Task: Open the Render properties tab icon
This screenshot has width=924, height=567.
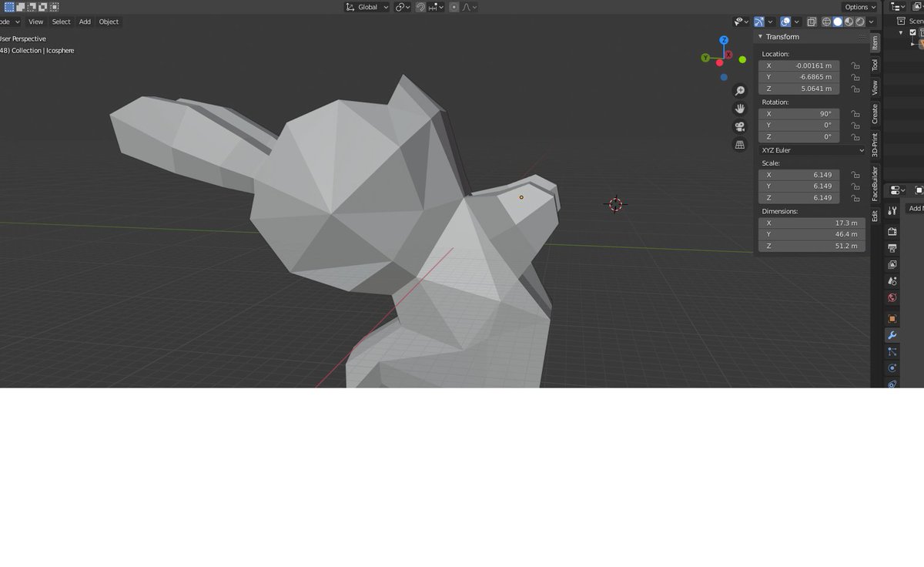Action: 892,231
